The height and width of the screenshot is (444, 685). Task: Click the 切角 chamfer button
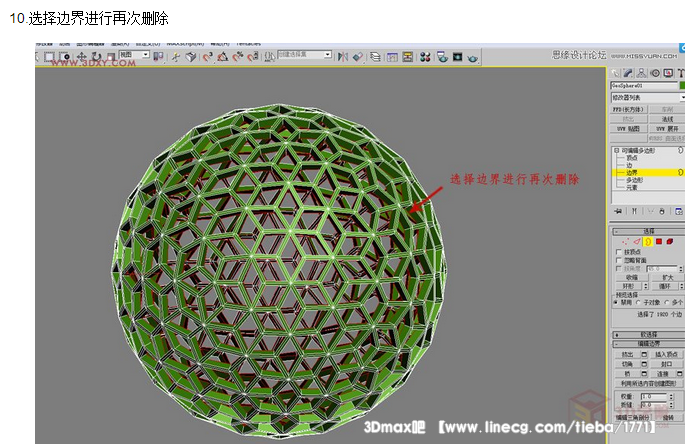pos(627,364)
